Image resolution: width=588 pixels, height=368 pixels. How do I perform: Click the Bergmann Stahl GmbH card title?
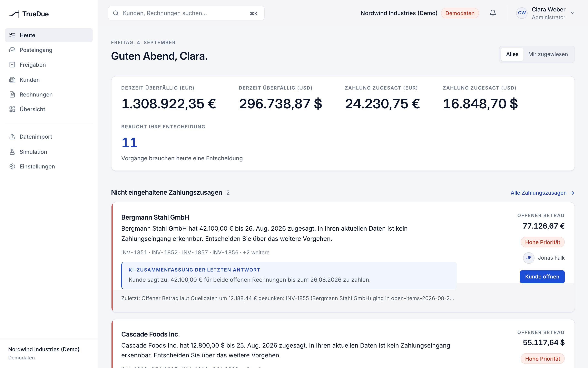(x=155, y=217)
